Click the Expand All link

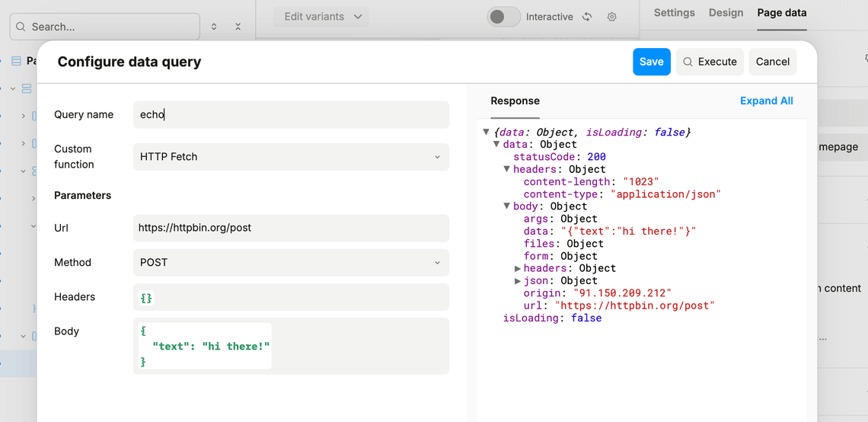[766, 101]
